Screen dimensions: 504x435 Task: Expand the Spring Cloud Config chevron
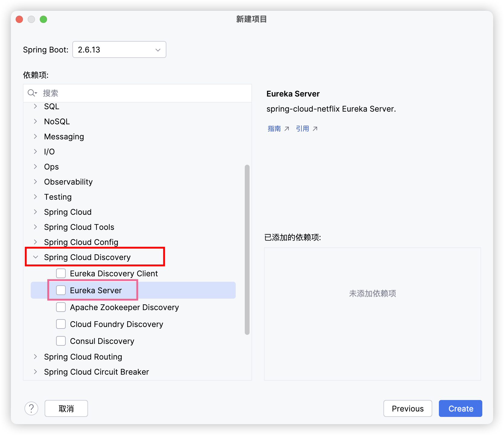coord(36,242)
